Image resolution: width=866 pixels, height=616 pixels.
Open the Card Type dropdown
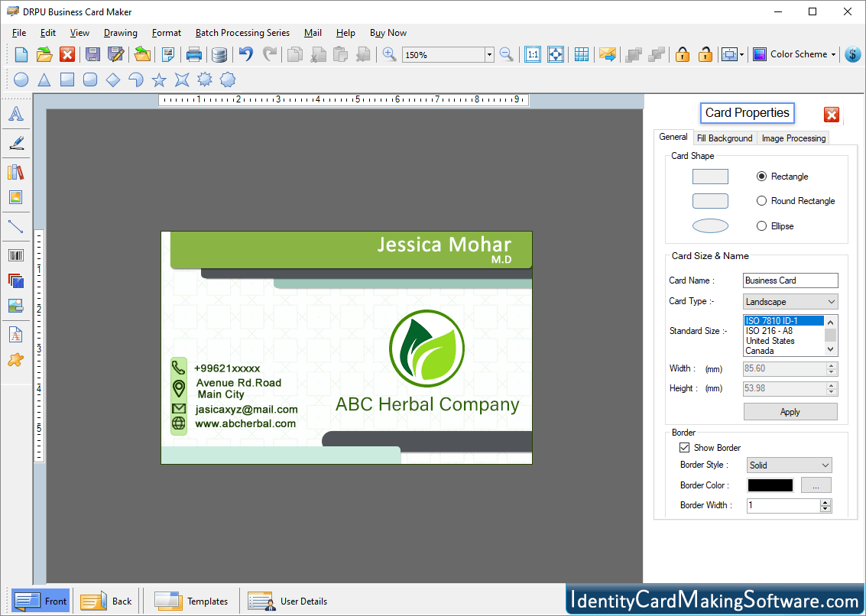point(790,302)
